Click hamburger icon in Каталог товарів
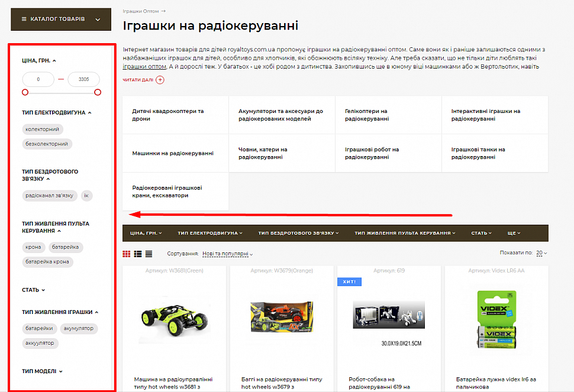 click(x=24, y=19)
